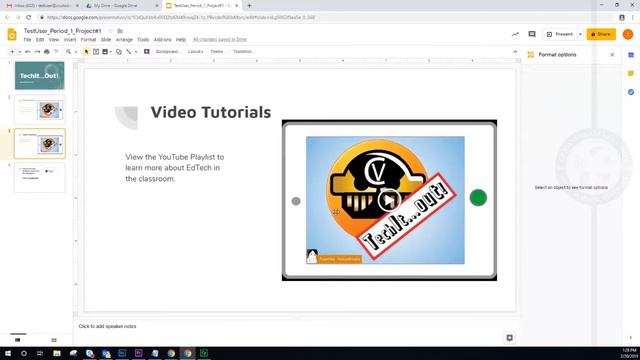640x360 pixels.
Task: Open the File menu
Action: [27, 40]
